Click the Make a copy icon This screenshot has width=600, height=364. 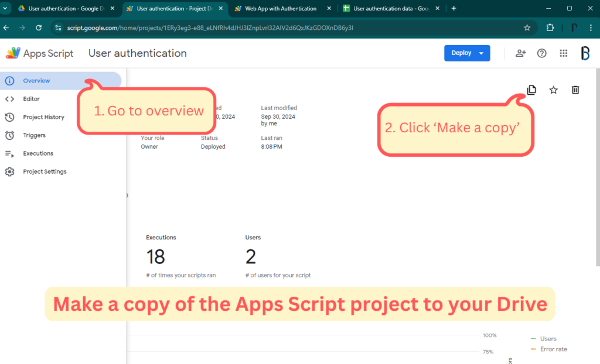click(531, 90)
